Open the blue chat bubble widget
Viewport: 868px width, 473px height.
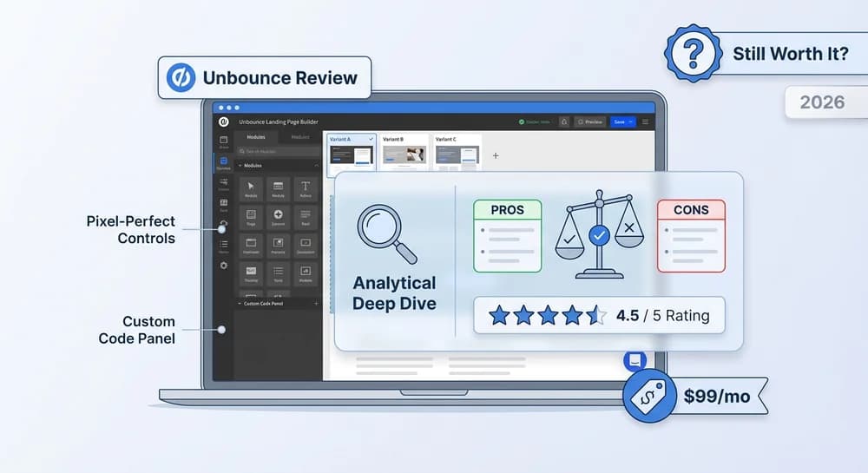tap(635, 361)
